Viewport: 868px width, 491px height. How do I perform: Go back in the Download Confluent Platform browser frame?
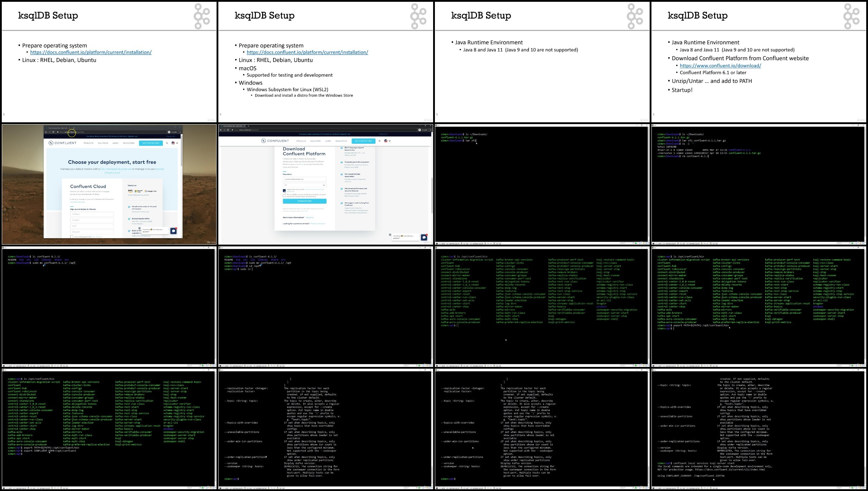point(221,130)
